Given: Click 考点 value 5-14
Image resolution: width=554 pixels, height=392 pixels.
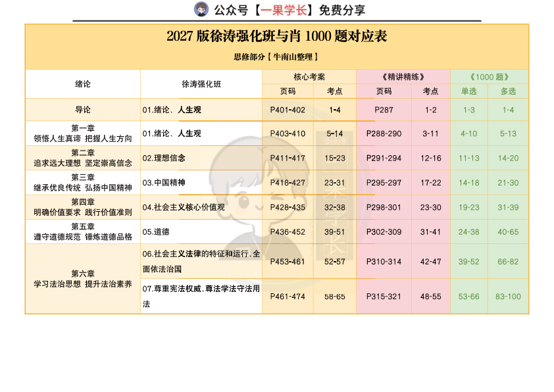Looking at the screenshot, I should pyautogui.click(x=335, y=134).
